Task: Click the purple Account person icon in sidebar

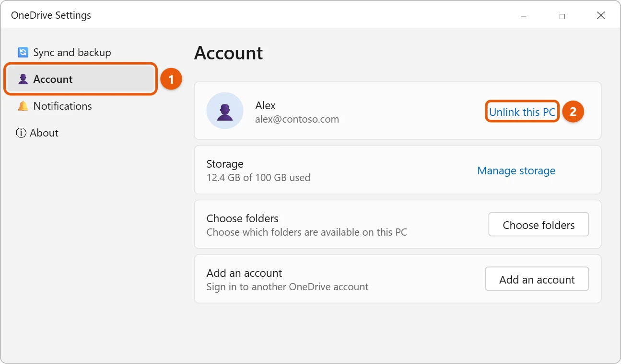Action: (x=23, y=79)
